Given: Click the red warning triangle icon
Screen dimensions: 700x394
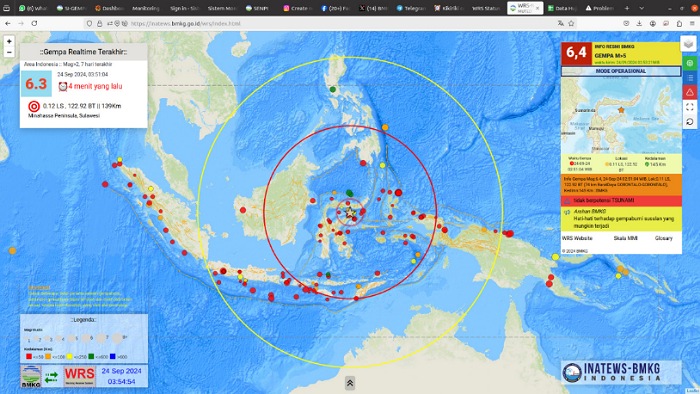Looking at the screenshot, I should coord(690,92).
